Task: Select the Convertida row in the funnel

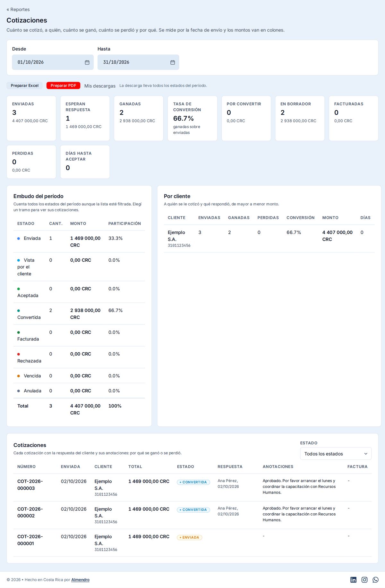Action: pyautogui.click(x=79, y=314)
